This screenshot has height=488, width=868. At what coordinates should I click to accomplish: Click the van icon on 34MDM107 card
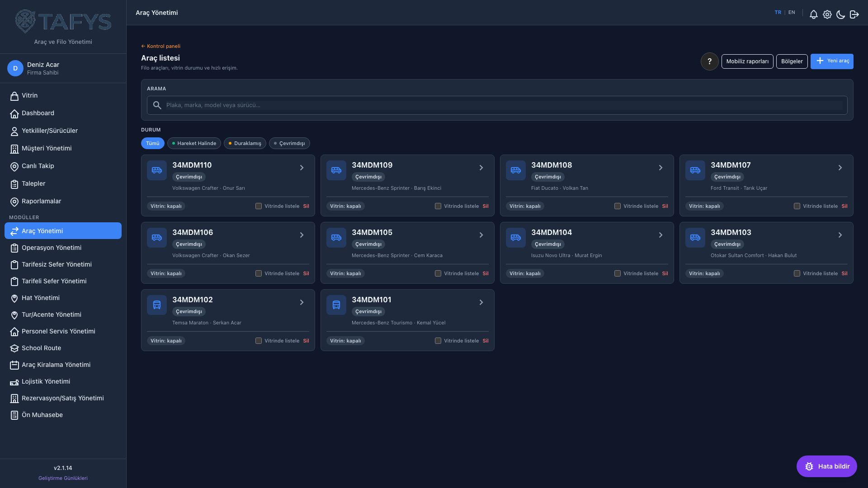pyautogui.click(x=695, y=170)
